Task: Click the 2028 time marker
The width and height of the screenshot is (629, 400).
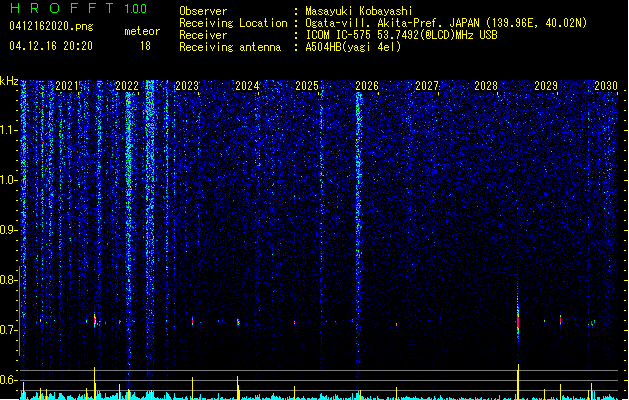Action: click(x=486, y=86)
